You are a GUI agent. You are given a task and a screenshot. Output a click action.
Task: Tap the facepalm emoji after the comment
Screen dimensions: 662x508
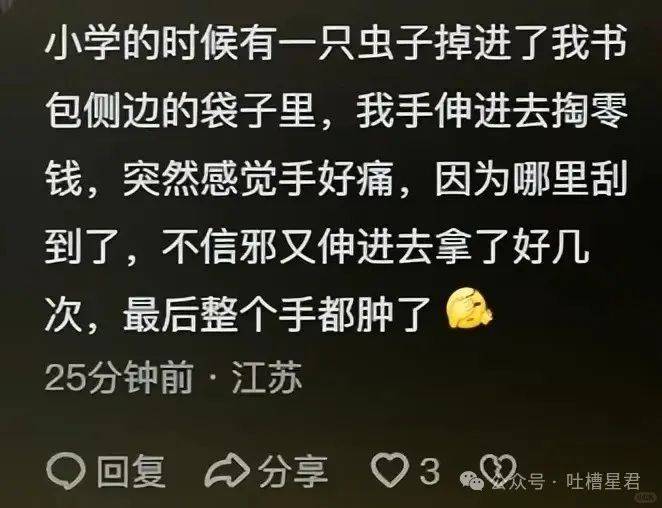(469, 309)
